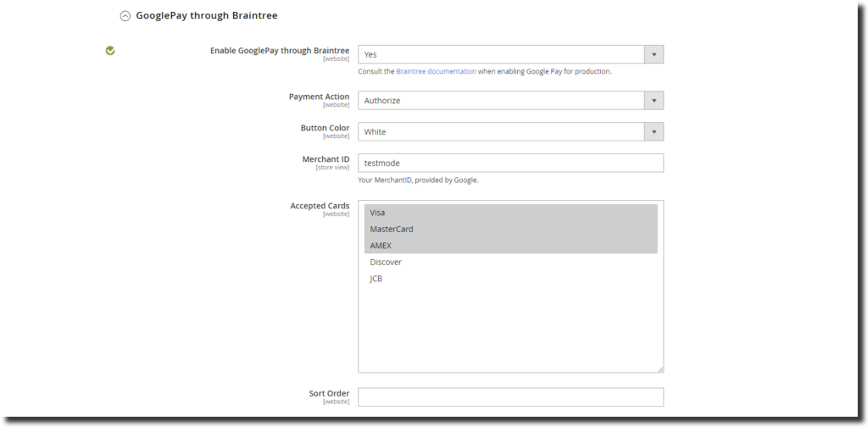Click the Button Color label

click(325, 128)
